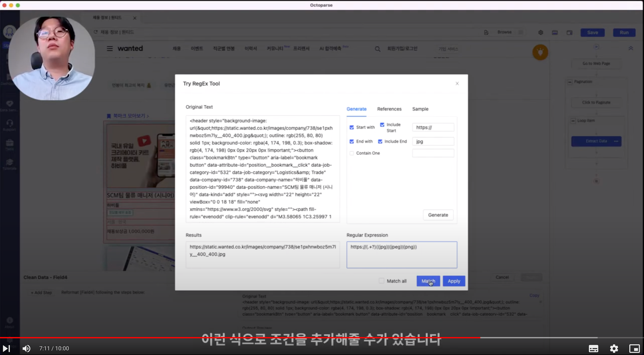Click the Run button in Octoparse toolbar
644x355 pixels.
(x=624, y=33)
